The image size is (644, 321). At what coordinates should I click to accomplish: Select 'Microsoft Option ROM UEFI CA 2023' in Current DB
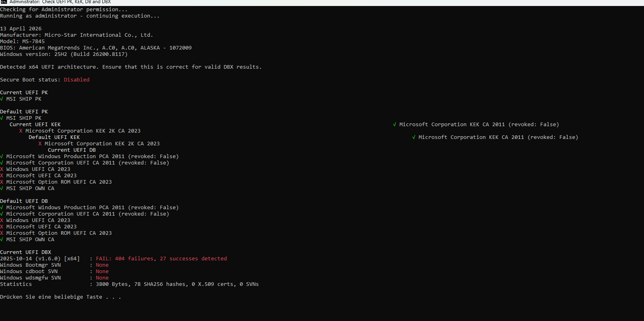pos(59,182)
